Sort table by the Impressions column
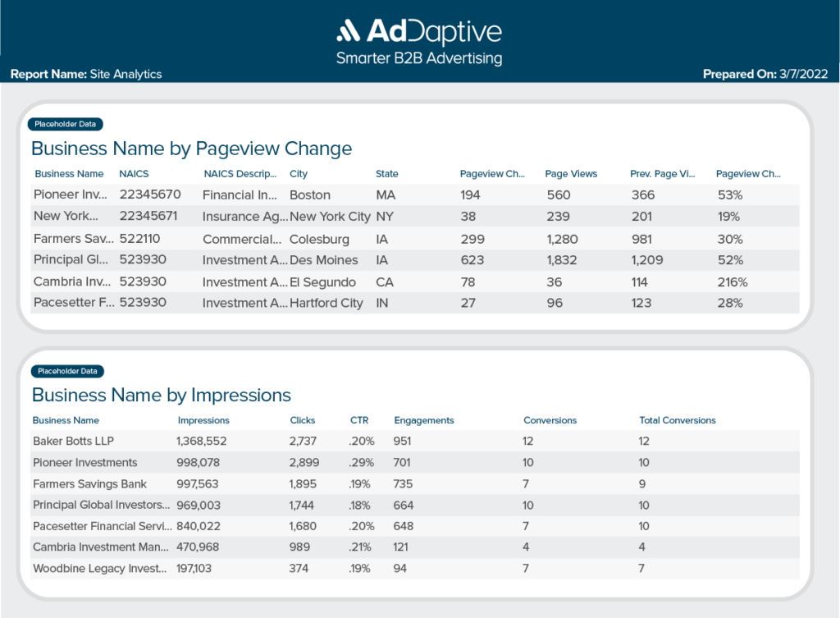This screenshot has width=840, height=618. pos(203,419)
